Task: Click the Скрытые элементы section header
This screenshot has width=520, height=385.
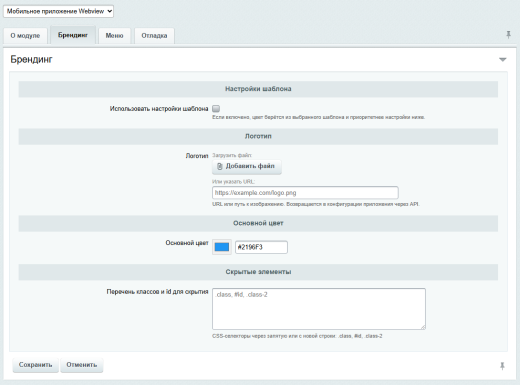Action: tap(258, 272)
